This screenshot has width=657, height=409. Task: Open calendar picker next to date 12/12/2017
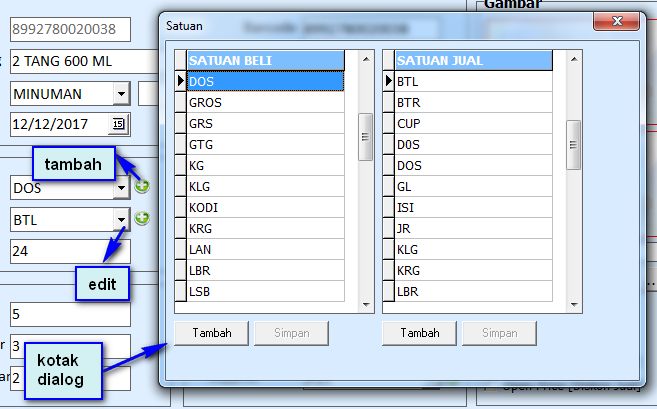tap(119, 124)
